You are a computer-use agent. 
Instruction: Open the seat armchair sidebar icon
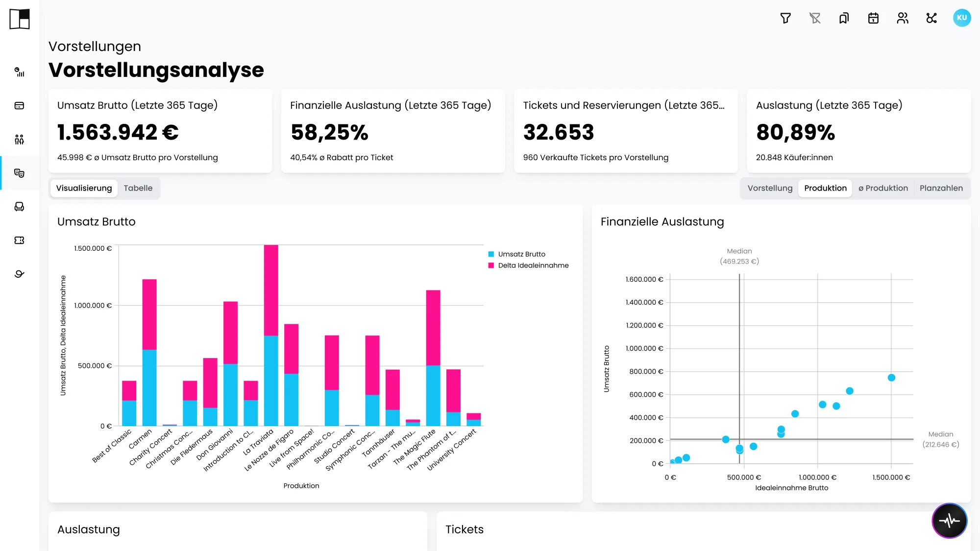click(x=19, y=207)
